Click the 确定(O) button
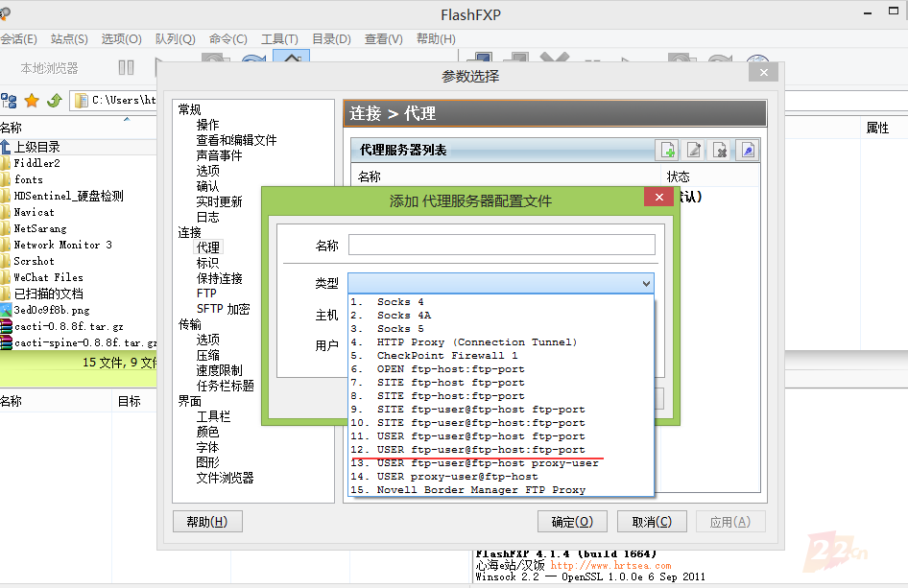Viewport: 908px width, 588px height. pyautogui.click(x=572, y=522)
